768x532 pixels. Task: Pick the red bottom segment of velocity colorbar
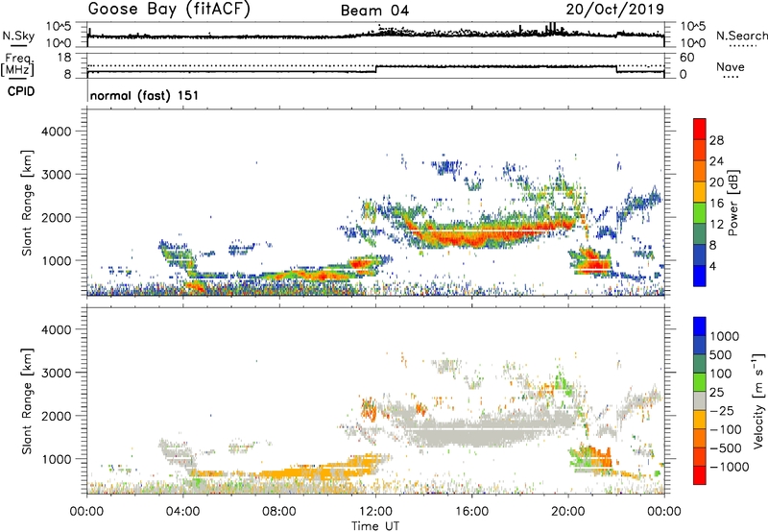[700, 475]
